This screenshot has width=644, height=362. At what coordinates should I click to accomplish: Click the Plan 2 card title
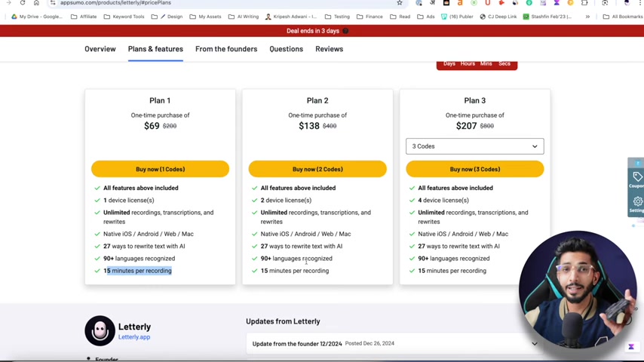tap(317, 100)
